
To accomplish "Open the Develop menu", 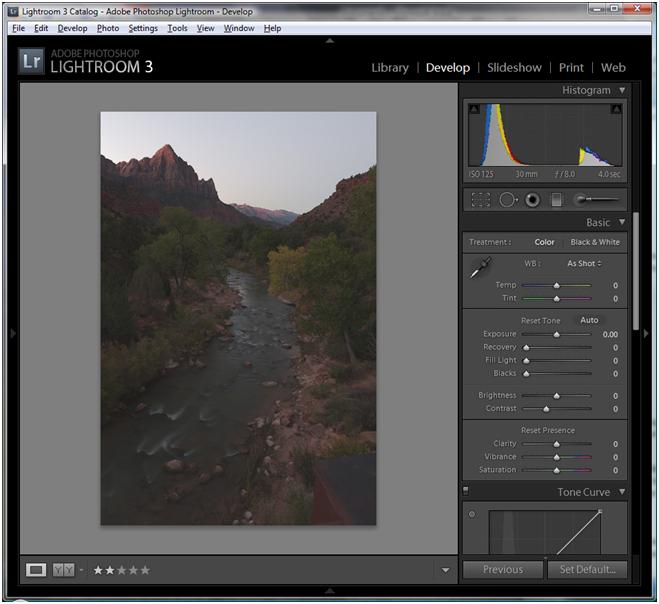I will (x=72, y=28).
